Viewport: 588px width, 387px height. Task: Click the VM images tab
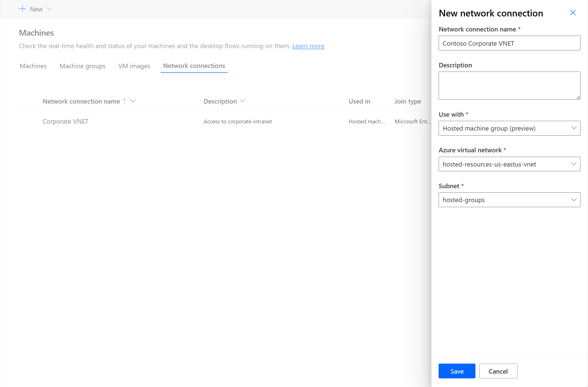tap(135, 66)
